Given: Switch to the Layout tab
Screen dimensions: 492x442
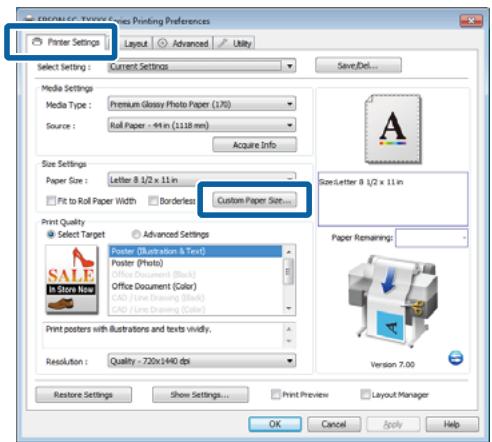Looking at the screenshot, I should click(136, 43).
